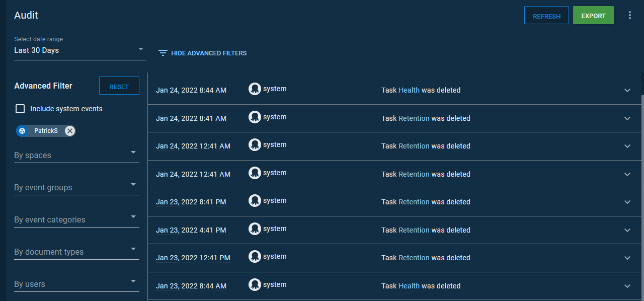Open the By document types dropdown
This screenshot has height=301, width=644.
[x=76, y=252]
